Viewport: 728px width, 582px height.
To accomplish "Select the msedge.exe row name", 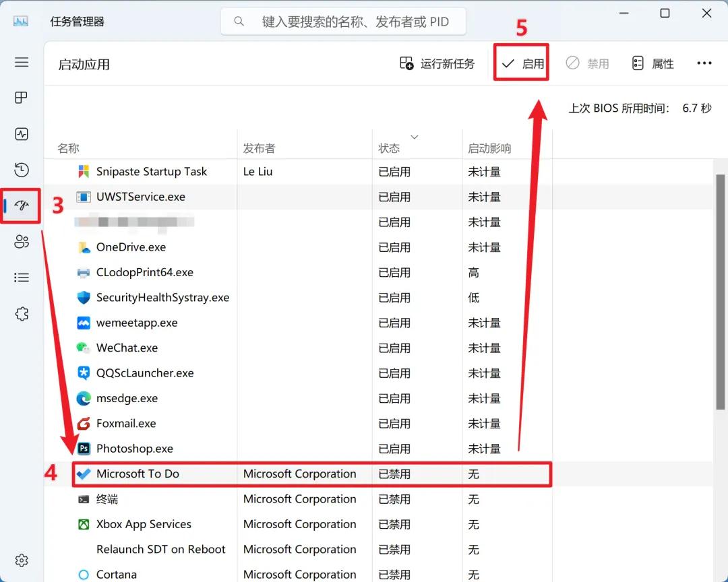I will click(x=127, y=398).
